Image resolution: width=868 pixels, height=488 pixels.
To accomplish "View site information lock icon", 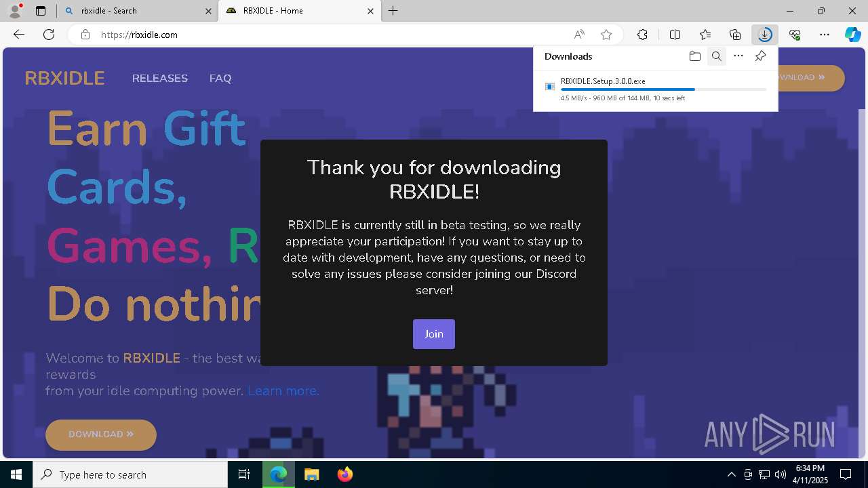I will (x=85, y=35).
